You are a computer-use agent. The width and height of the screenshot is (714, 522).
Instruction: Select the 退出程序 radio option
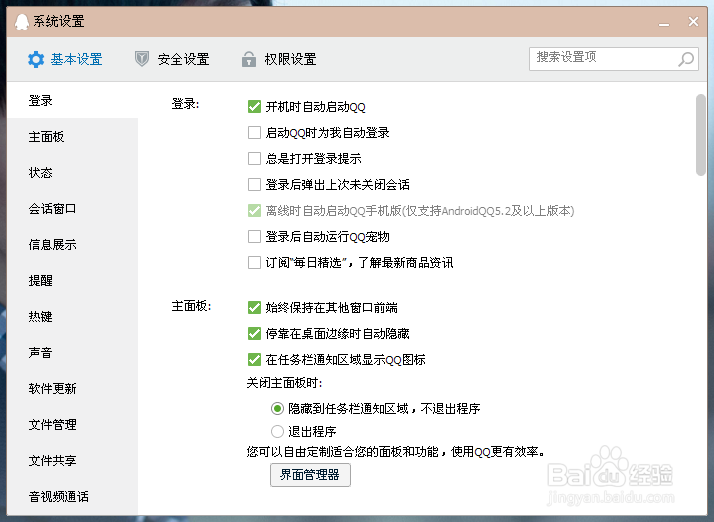click(x=277, y=431)
